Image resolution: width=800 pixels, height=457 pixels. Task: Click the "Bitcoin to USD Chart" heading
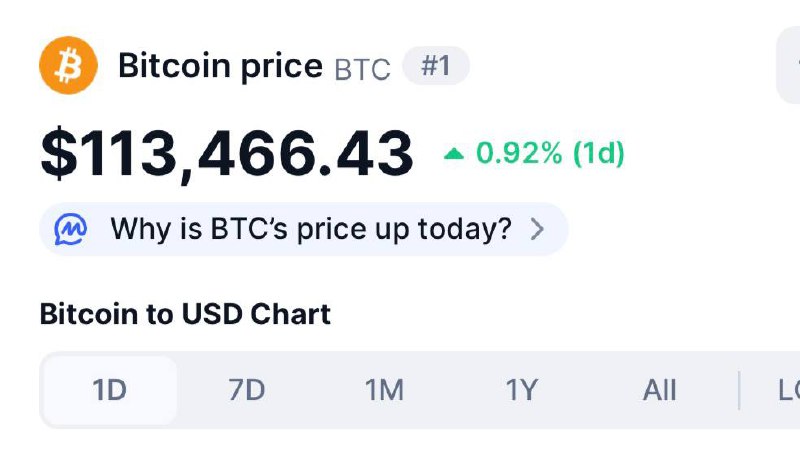click(x=185, y=314)
